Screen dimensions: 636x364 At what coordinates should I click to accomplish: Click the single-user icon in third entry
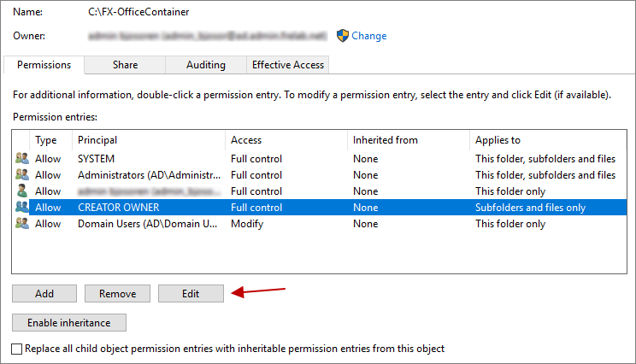[x=21, y=191]
